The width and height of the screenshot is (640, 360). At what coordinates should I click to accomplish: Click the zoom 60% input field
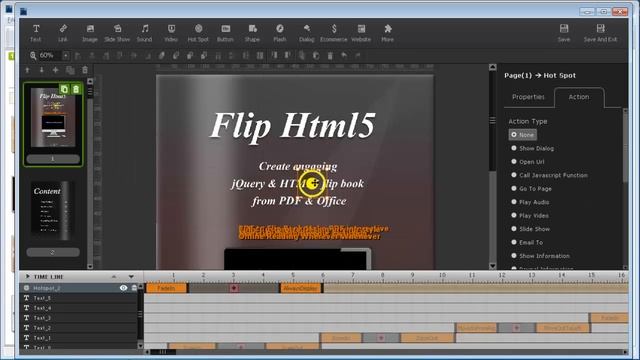[50, 56]
